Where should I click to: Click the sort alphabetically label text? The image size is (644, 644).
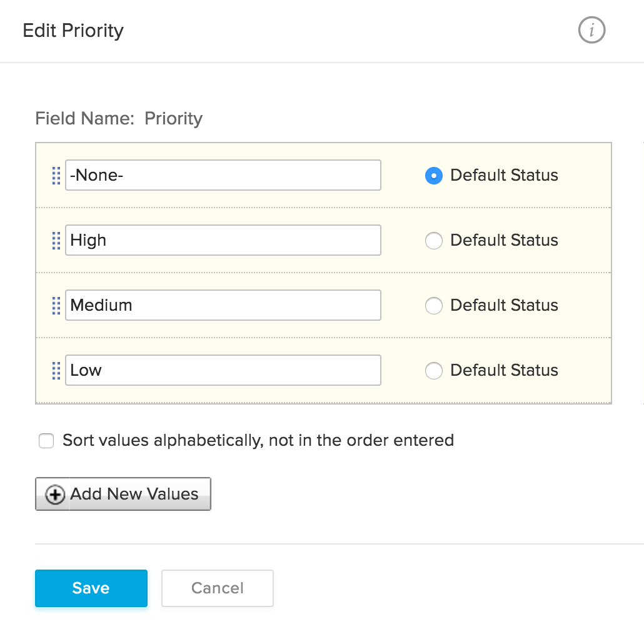coord(258,441)
